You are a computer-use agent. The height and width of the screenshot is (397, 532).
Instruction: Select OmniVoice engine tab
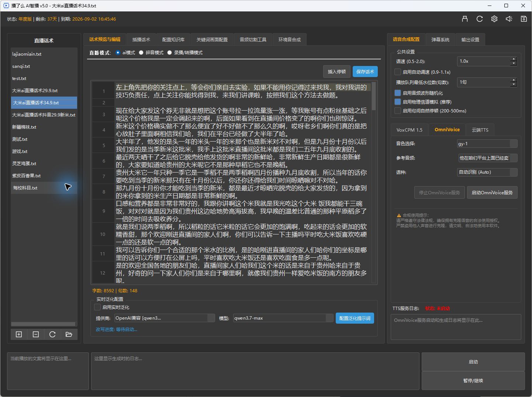pyautogui.click(x=447, y=130)
